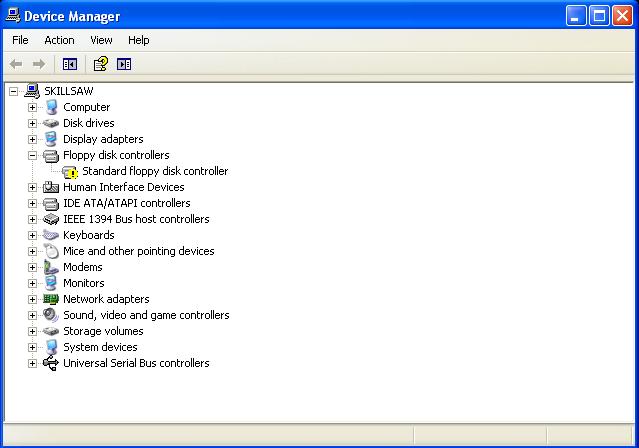Expand the System devices node
Screen dimensions: 639x448
point(33,347)
